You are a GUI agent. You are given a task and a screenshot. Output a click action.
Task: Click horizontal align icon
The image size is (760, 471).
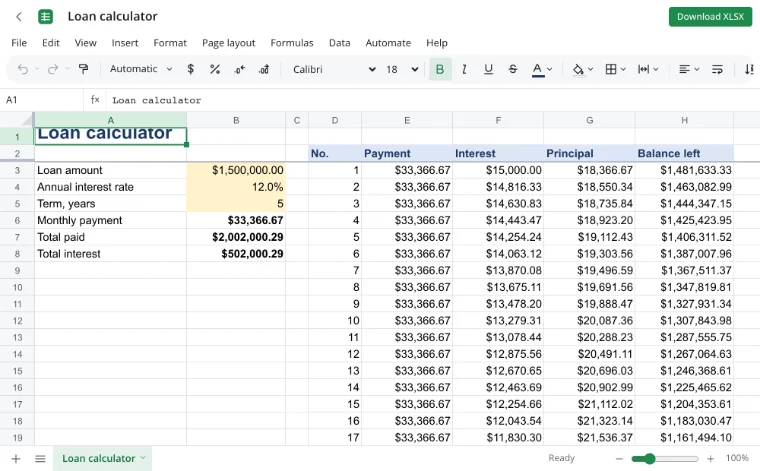click(684, 69)
